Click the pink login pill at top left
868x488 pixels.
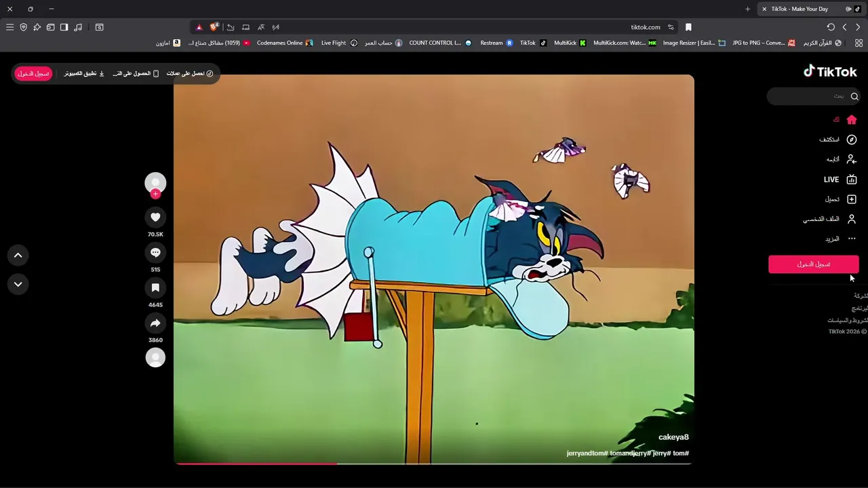(x=33, y=73)
